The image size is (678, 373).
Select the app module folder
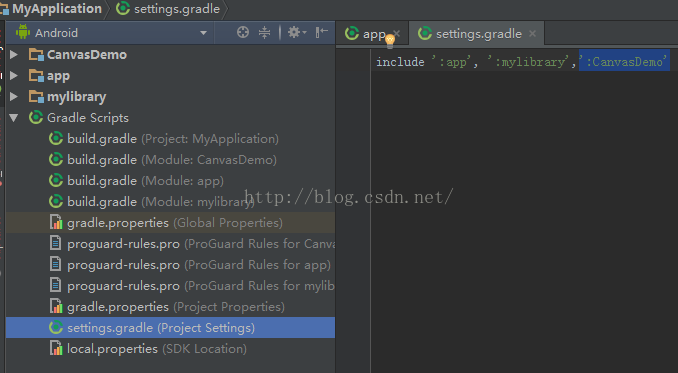[58, 76]
